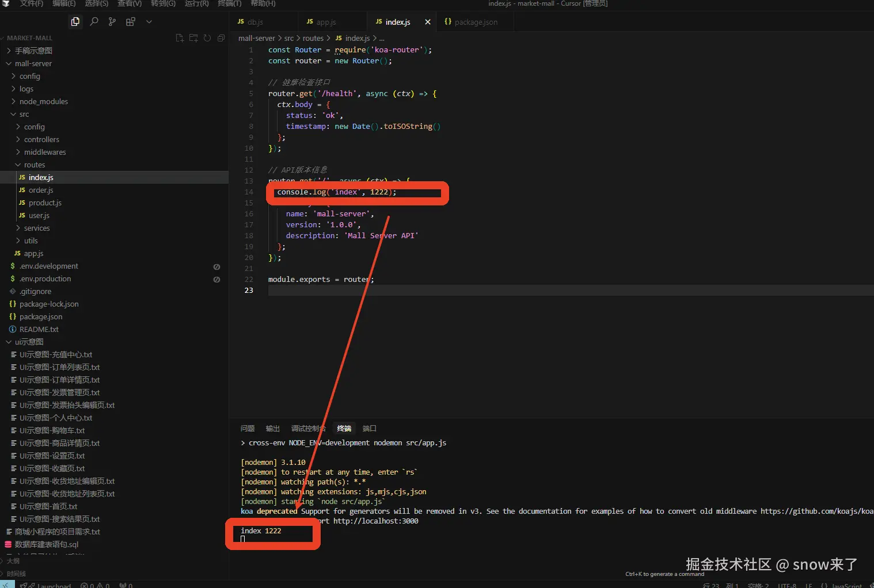The height and width of the screenshot is (588, 874).
Task: Collapse all folders in explorer
Action: pyautogui.click(x=221, y=38)
